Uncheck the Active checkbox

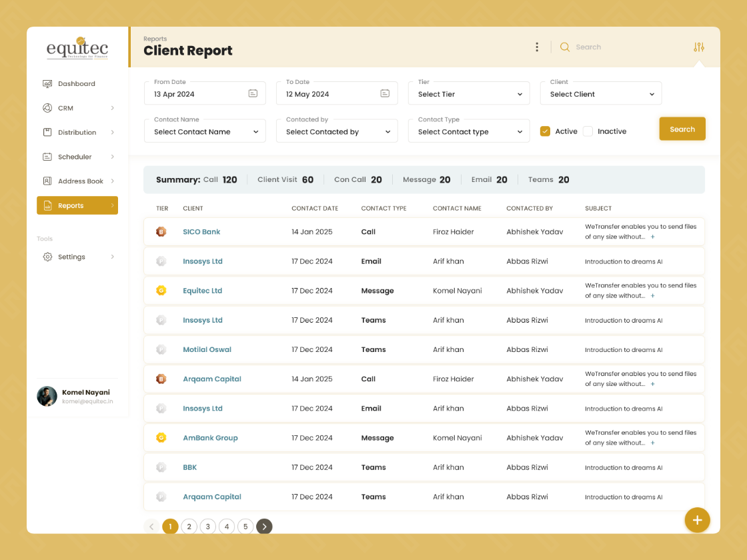[545, 131]
